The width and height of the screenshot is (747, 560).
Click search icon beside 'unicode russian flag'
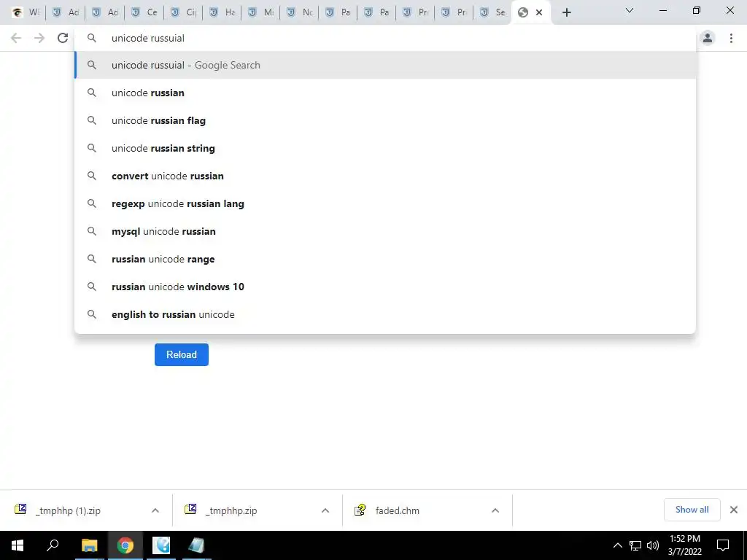[92, 120]
